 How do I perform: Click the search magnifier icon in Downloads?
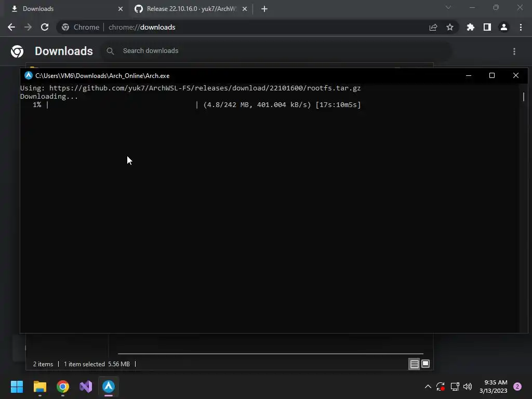click(110, 51)
